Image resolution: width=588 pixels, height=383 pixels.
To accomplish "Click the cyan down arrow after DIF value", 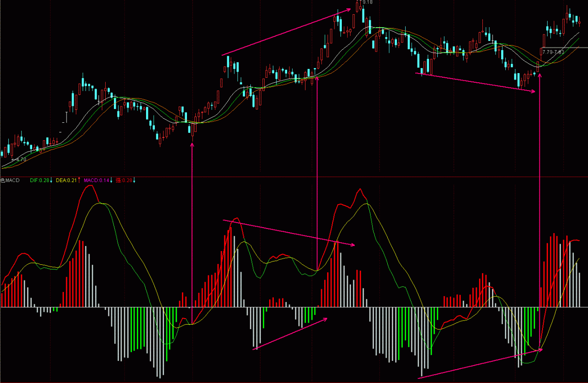I will (51, 181).
